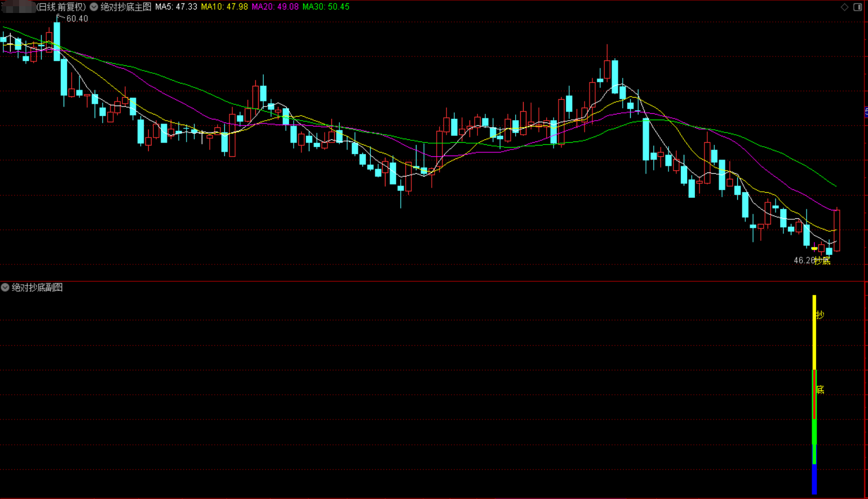Click the diamond icon at chart top-right
868x499 pixels.
(844, 7)
